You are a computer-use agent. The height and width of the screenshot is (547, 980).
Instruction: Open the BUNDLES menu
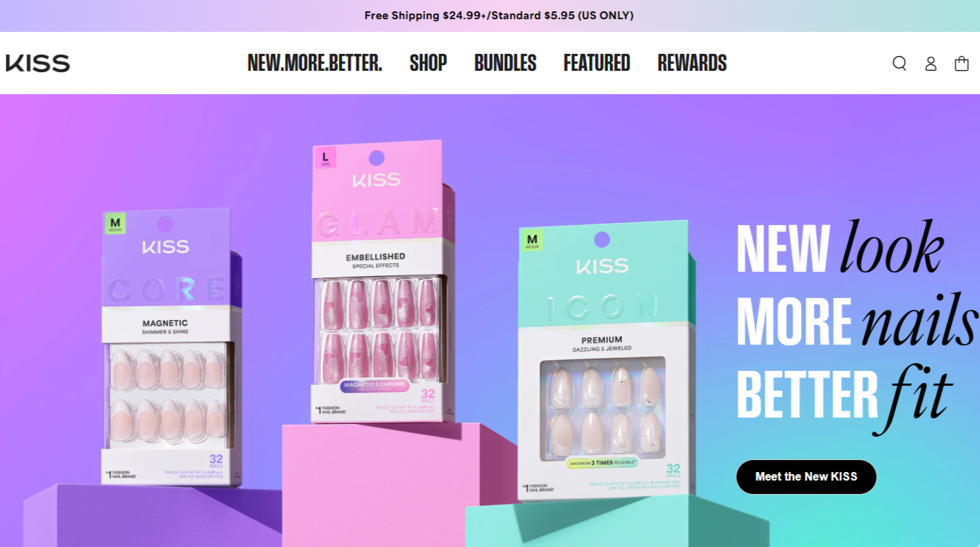505,63
